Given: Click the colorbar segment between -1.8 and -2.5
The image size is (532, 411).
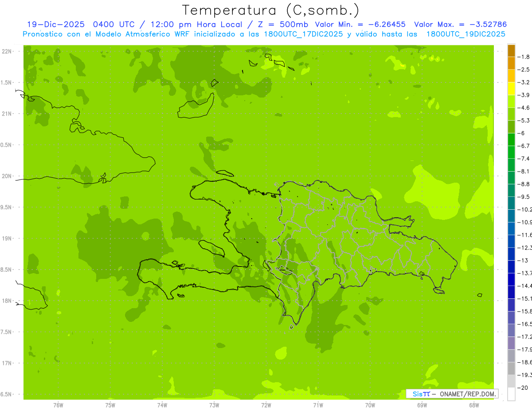Looking at the screenshot, I should click(x=511, y=63).
